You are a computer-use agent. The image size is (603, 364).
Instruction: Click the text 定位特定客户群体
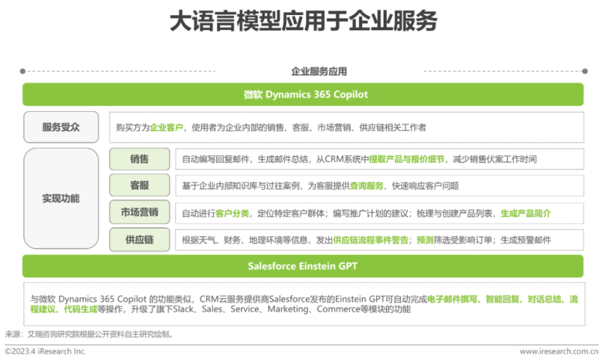pos(291,213)
